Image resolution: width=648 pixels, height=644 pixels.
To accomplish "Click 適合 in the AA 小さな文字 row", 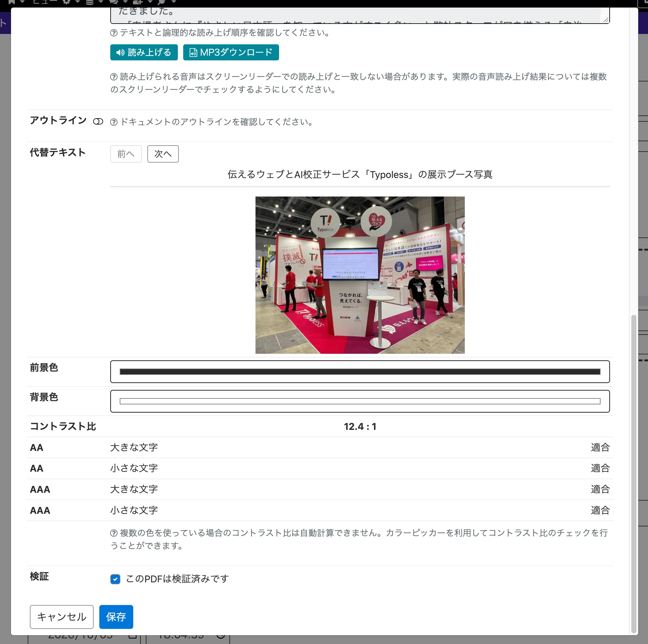I will pos(600,468).
